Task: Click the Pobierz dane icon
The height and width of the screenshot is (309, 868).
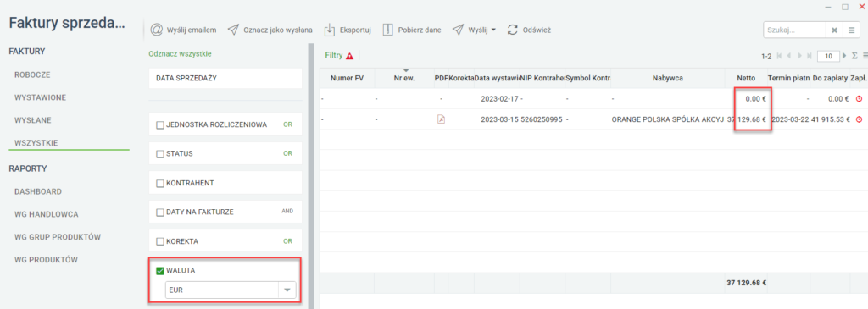Action: (388, 30)
